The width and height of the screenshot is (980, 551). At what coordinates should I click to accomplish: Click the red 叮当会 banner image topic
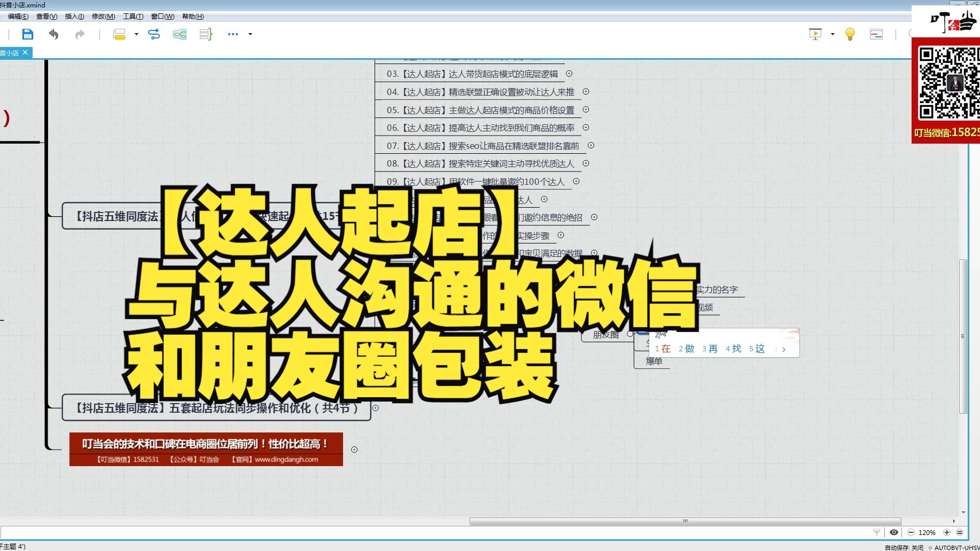point(206,449)
